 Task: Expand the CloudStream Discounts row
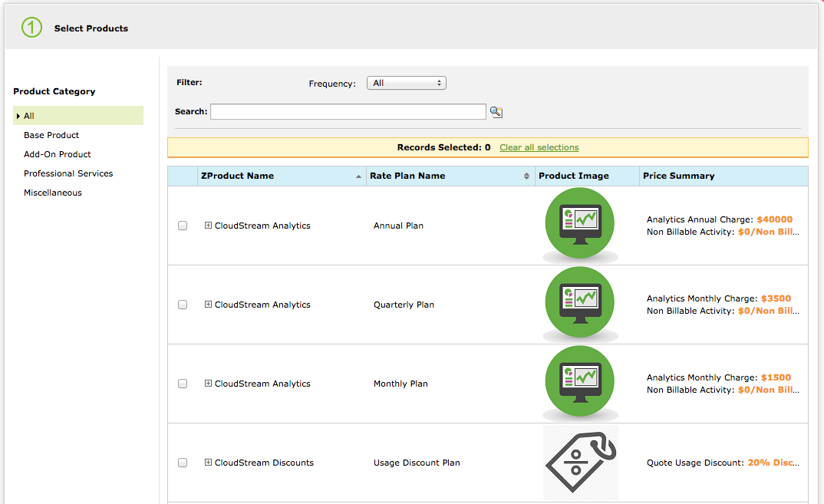click(208, 462)
